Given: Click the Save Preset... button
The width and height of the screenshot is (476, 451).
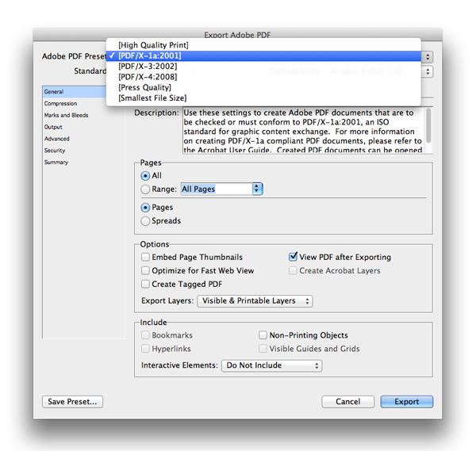Looking at the screenshot, I should coord(72,402).
